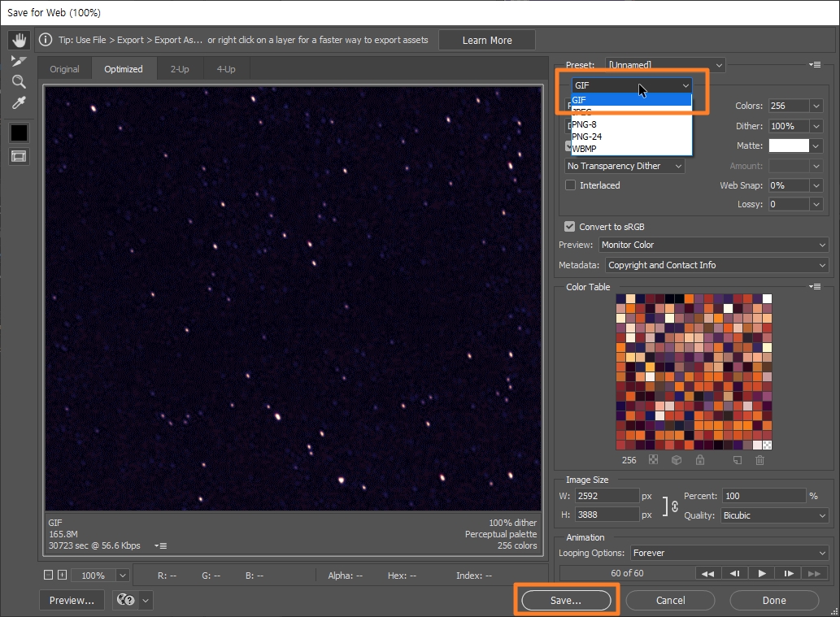Open Preview Monitor Color dropdown
This screenshot has height=617, width=840.
(x=714, y=245)
